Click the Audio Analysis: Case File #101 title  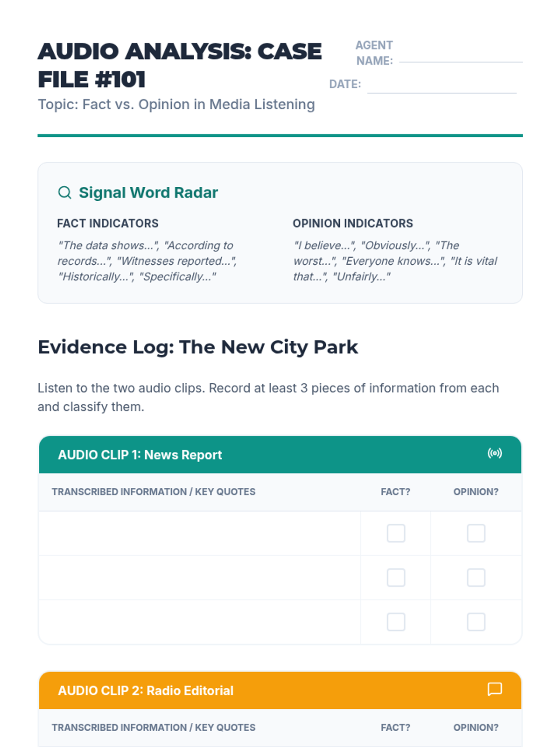click(x=180, y=65)
